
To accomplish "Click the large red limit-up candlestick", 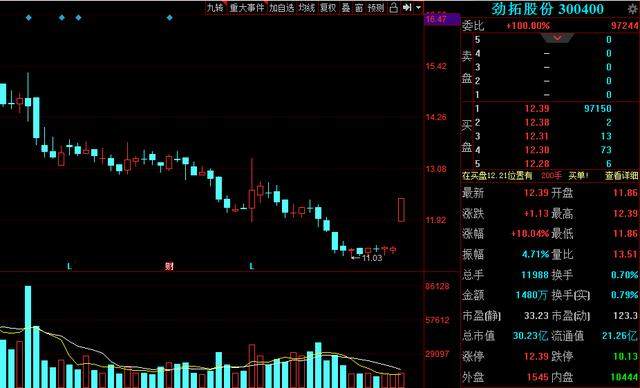I will pos(401,210).
